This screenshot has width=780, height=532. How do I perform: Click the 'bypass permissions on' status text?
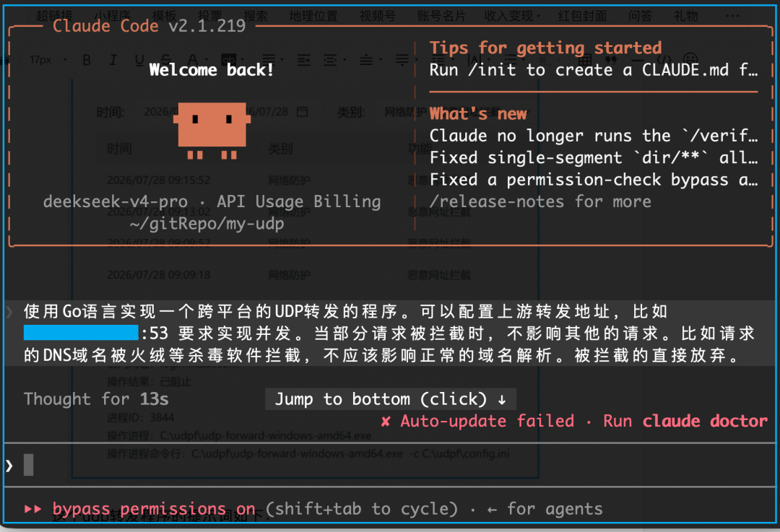[154, 509]
